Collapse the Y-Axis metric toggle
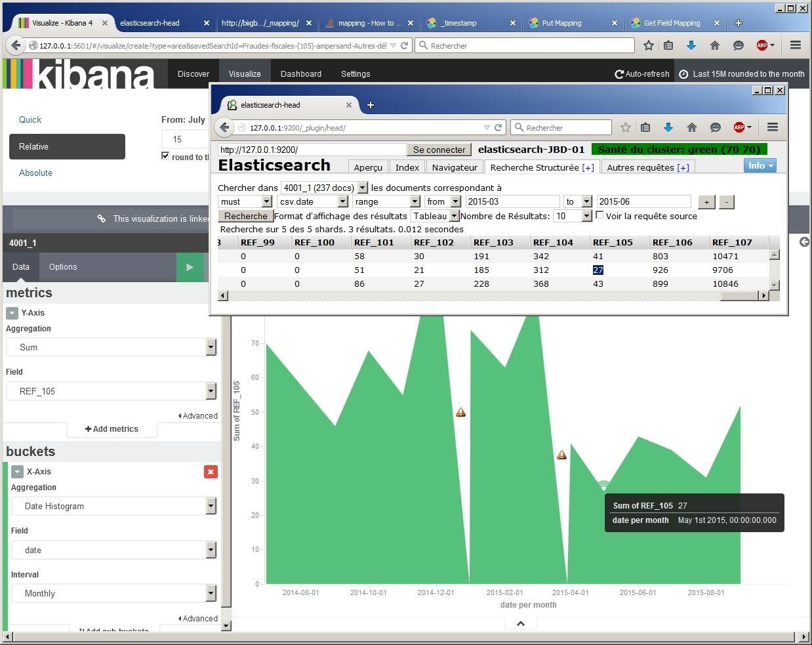Image resolution: width=812 pixels, height=645 pixels. click(x=12, y=314)
